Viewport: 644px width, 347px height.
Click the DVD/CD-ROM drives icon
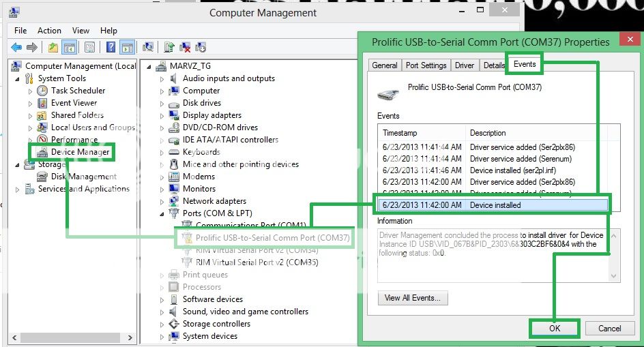pos(174,127)
